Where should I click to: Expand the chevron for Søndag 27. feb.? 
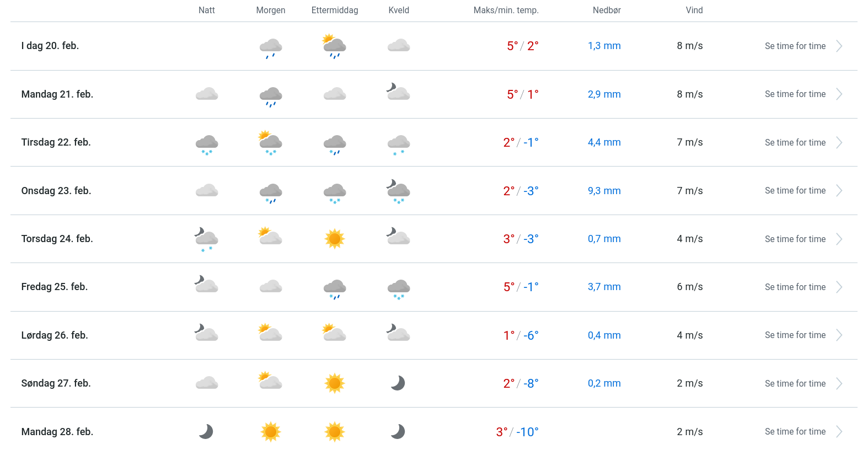tap(839, 383)
